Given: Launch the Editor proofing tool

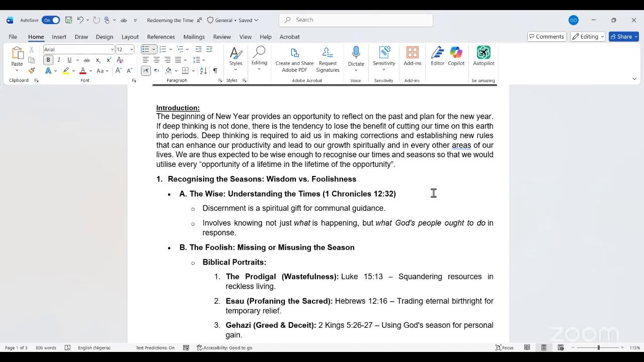Looking at the screenshot, I should (x=438, y=56).
